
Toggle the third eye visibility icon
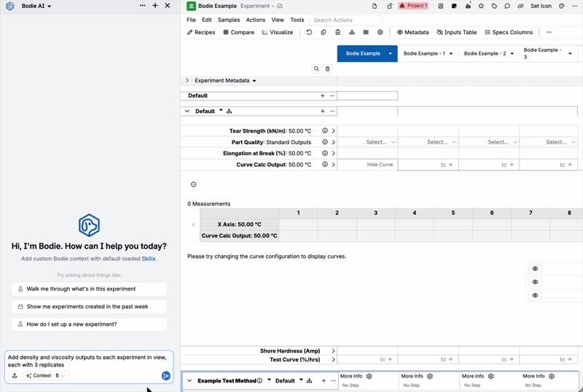click(x=535, y=295)
